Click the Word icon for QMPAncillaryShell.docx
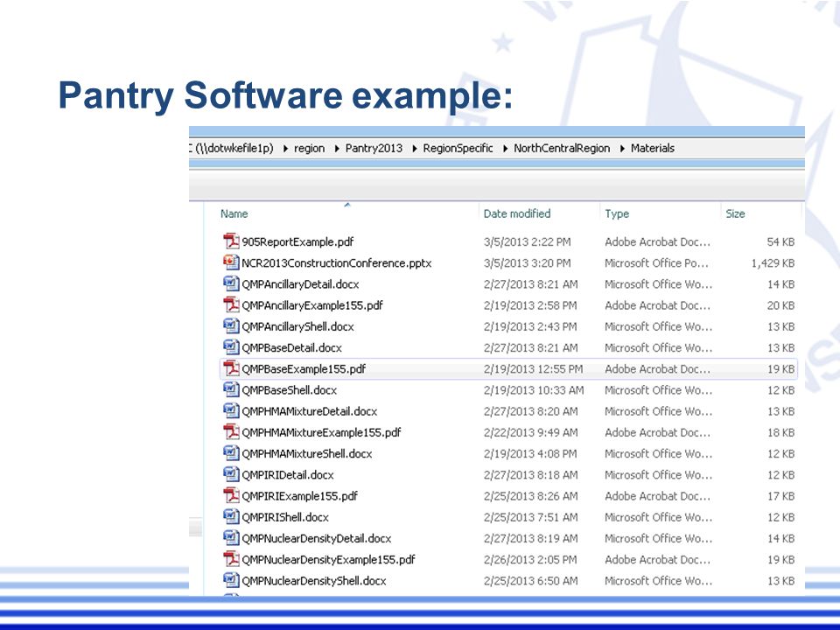Screen dimensions: 840x630 [x=231, y=325]
